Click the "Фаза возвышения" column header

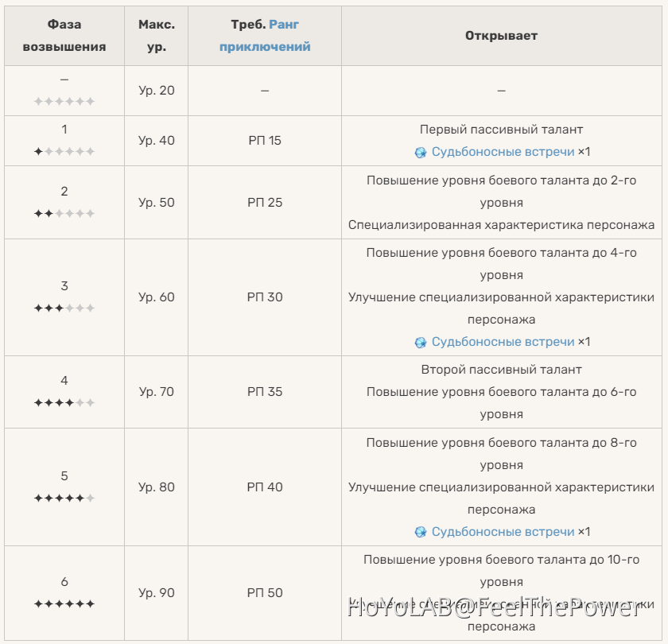click(64, 36)
